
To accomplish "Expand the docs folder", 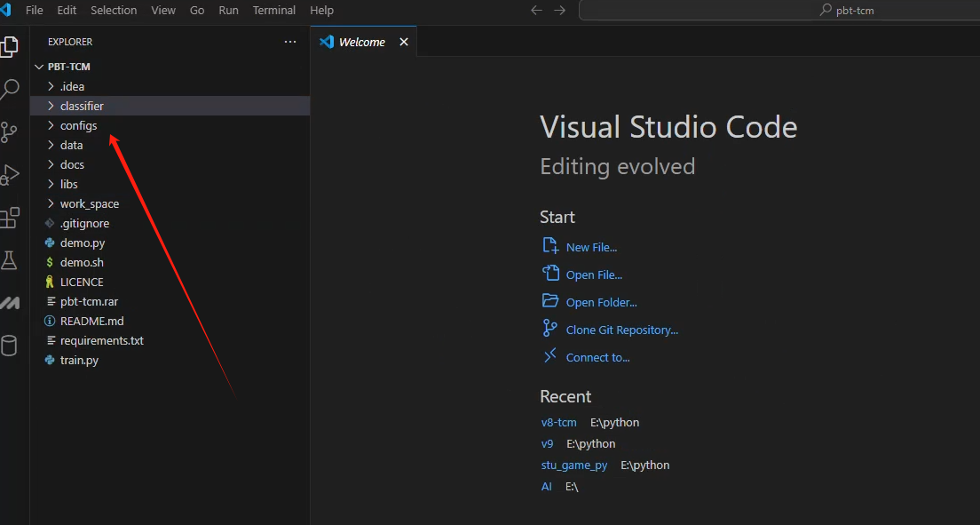I will 51,164.
